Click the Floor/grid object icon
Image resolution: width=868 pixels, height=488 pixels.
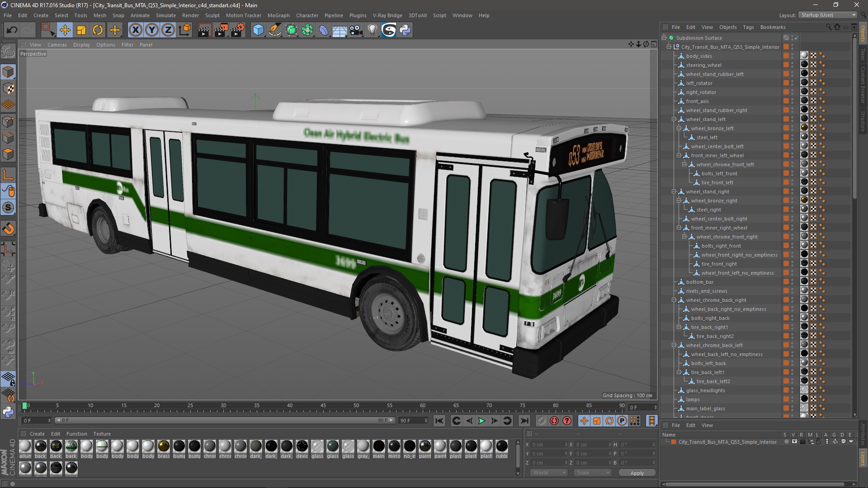tap(340, 30)
